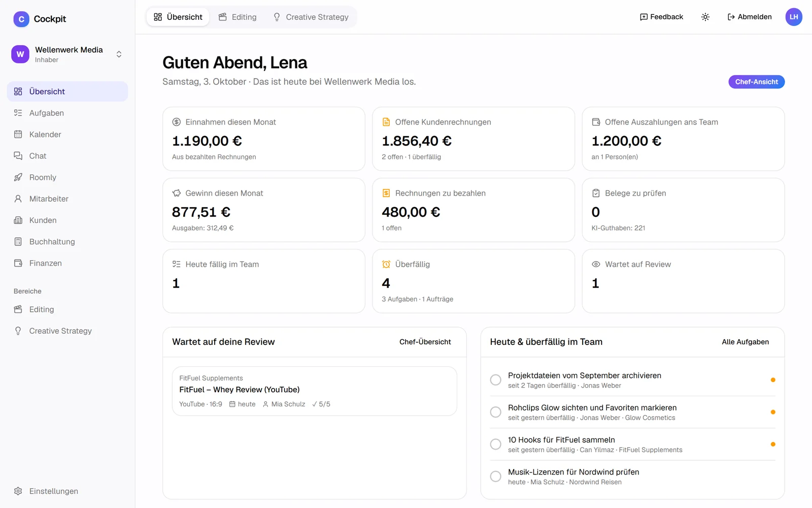Toggle the light/dark theme sun icon
812x508 pixels.
click(705, 17)
